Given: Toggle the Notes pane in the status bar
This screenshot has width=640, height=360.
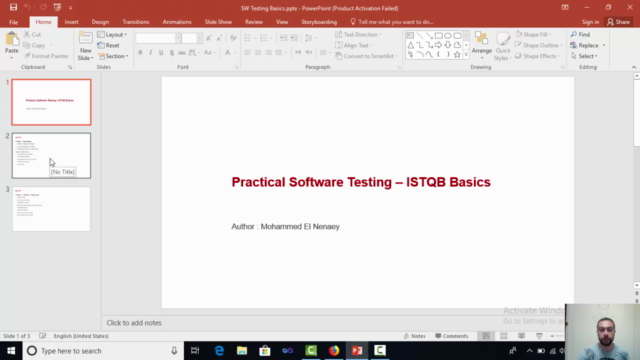Looking at the screenshot, I should point(415,336).
